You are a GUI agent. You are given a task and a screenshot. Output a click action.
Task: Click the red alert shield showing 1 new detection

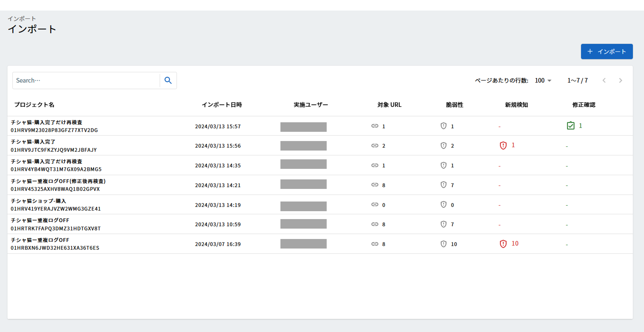point(503,145)
